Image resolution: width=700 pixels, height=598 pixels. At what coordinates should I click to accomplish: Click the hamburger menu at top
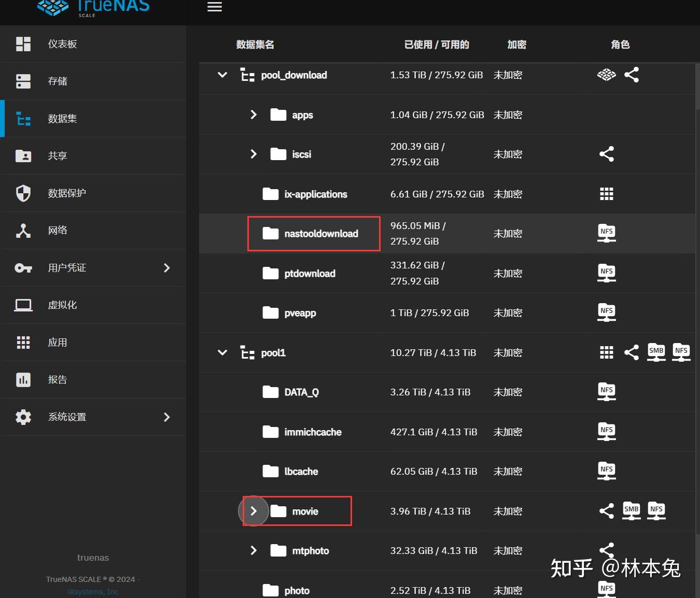[214, 7]
